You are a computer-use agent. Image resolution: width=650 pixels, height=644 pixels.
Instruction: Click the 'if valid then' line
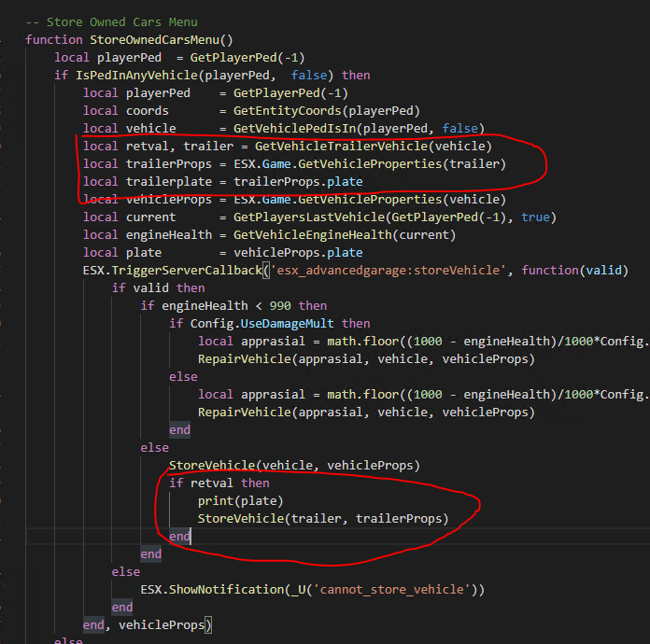[158, 288]
